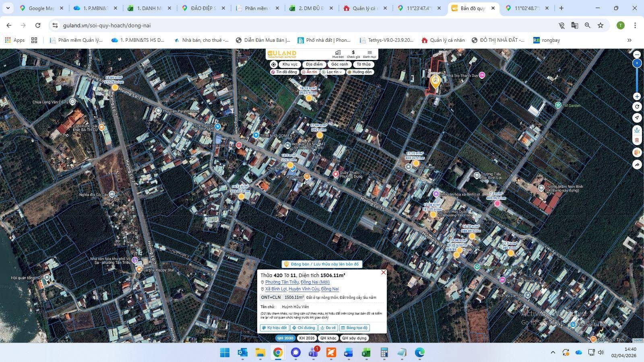The height and width of the screenshot is (362, 644).
Task: Click the Trạm y tế xã Bình Lợi marker
Action: (239, 145)
